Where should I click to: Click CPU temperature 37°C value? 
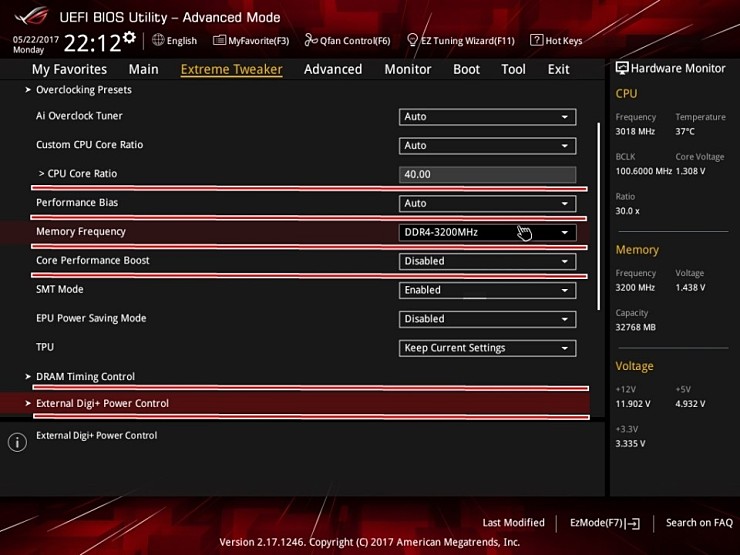pos(685,131)
